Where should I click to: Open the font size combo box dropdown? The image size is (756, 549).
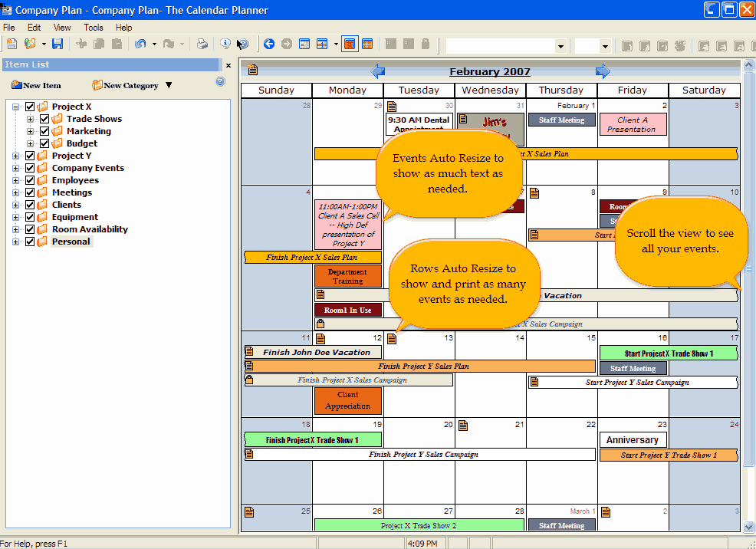coord(605,46)
